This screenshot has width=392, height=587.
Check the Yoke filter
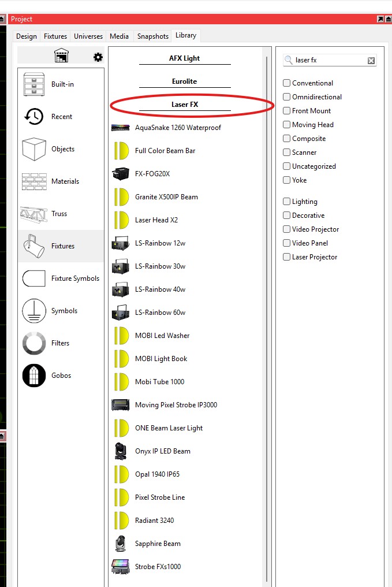point(286,180)
